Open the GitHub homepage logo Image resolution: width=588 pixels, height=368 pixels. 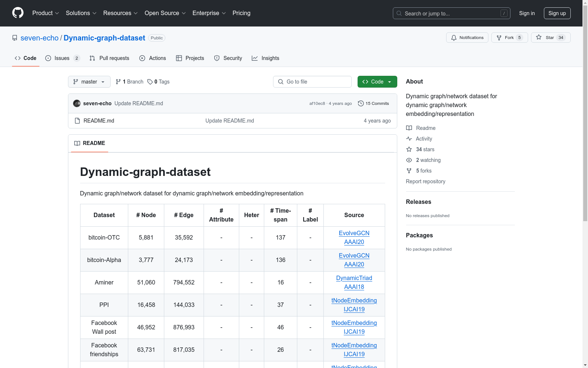pos(18,13)
